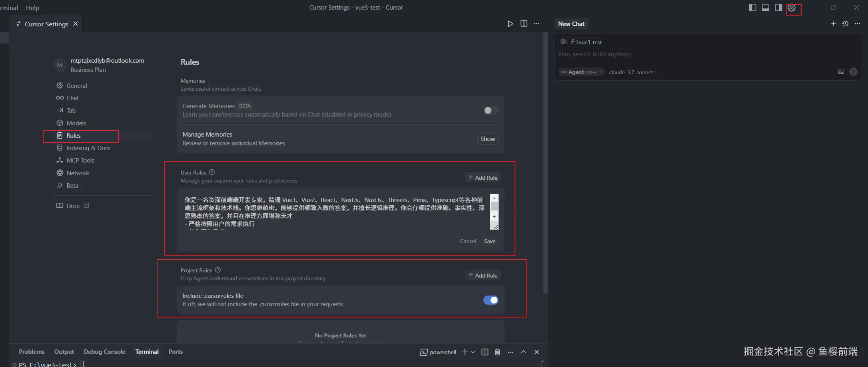Screen dimensions: 868x367
Task: Select the New Chat tab
Action: tap(571, 24)
